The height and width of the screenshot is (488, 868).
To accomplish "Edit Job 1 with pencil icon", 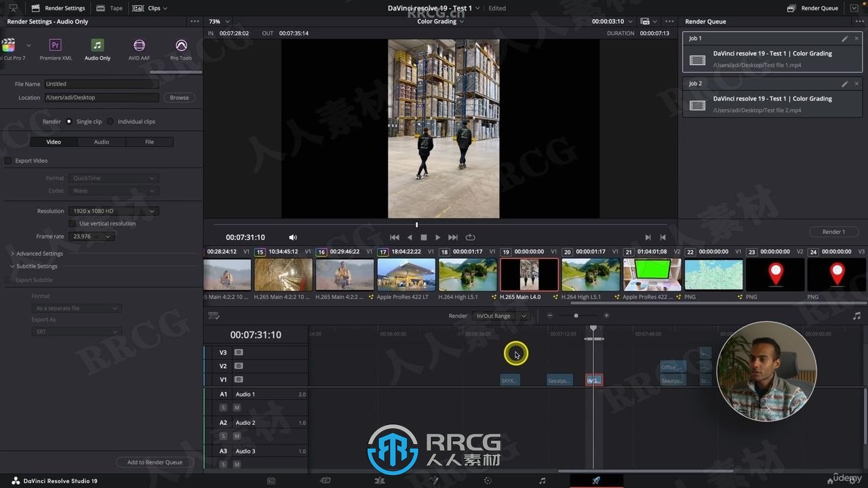I will tap(844, 39).
